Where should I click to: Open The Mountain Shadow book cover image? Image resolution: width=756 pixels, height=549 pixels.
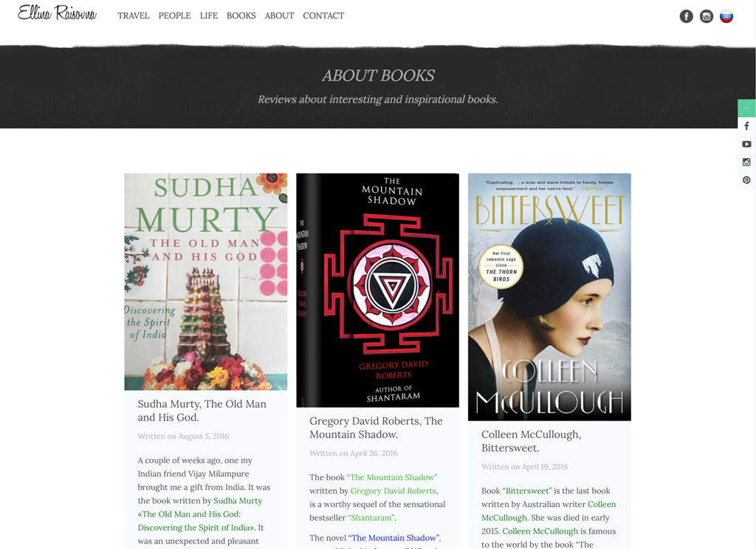377,290
